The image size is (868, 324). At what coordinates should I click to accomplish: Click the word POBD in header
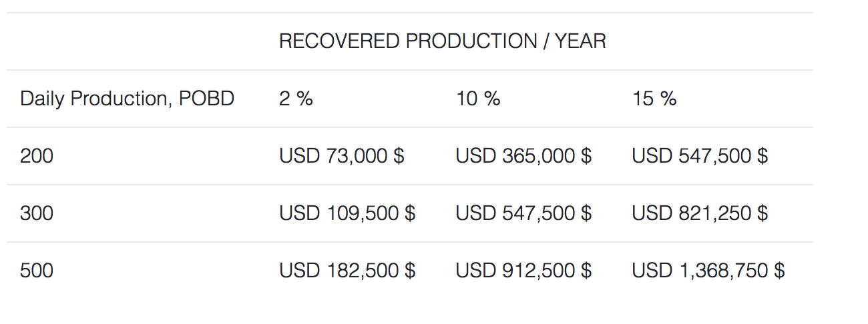(207, 99)
